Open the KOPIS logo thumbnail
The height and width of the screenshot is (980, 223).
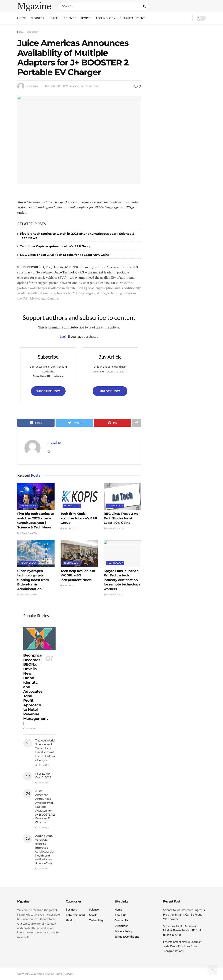click(x=79, y=497)
